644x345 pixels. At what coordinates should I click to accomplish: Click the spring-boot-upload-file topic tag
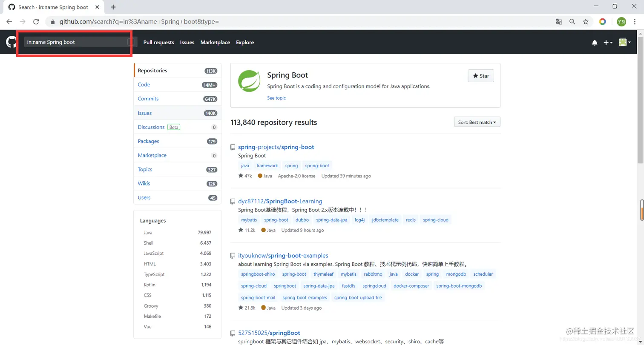[358, 297]
